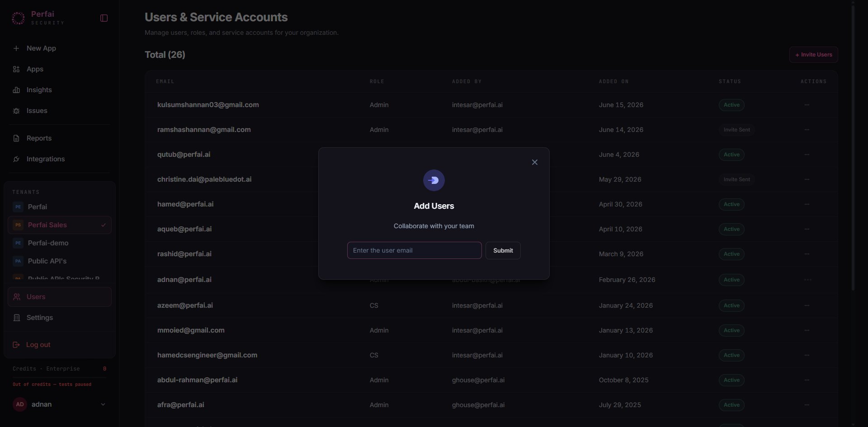This screenshot has width=868, height=427.
Task: Click the Add Users arrow icon
Action: (434, 180)
